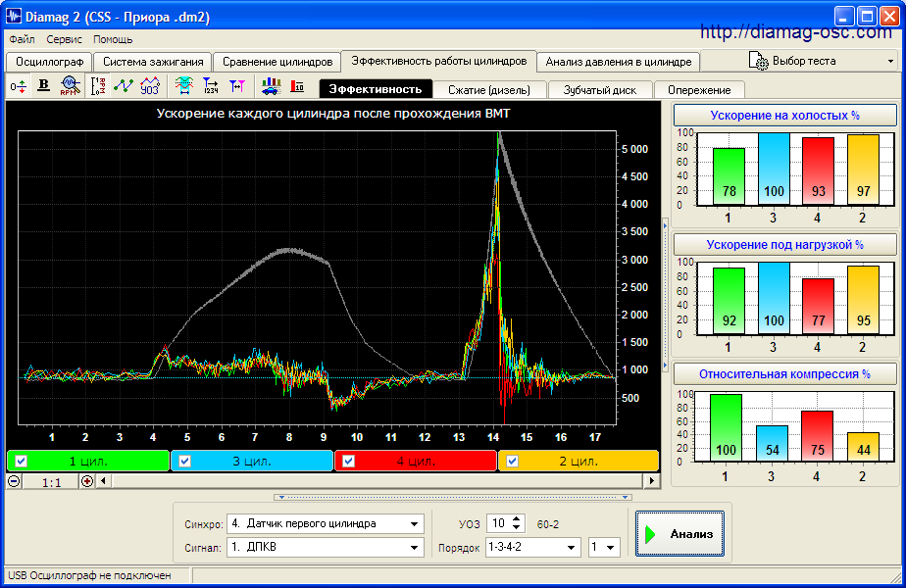Screen dimensions: 906x588
Task: Open the Выбор теста dropdown arrow
Action: (890, 61)
